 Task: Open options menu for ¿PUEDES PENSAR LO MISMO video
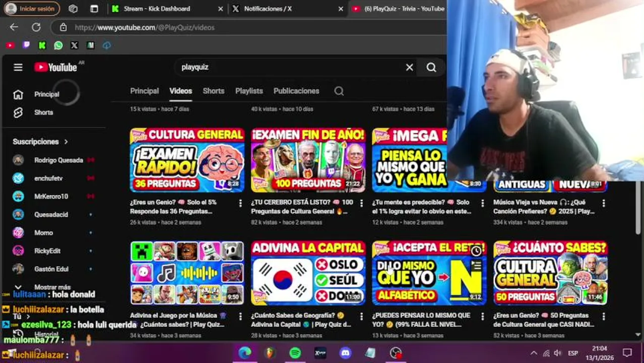[x=483, y=316]
